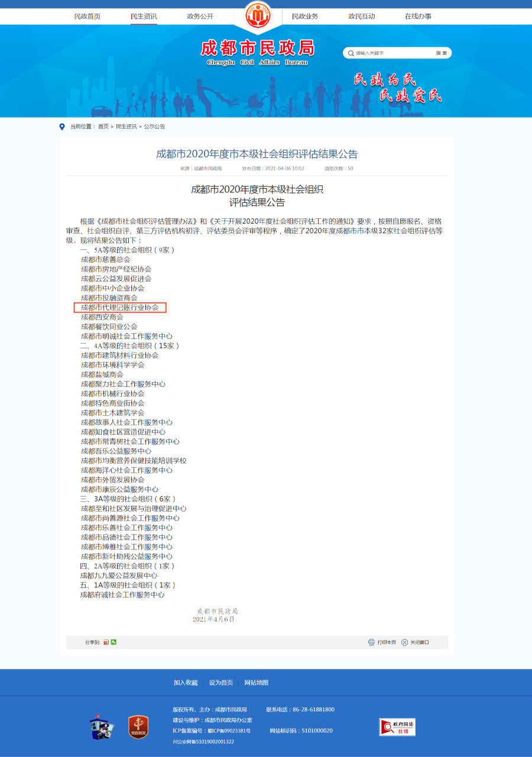Screen dimensions: 532x757
Task: Click the search magnifier icon
Action: click(x=351, y=53)
